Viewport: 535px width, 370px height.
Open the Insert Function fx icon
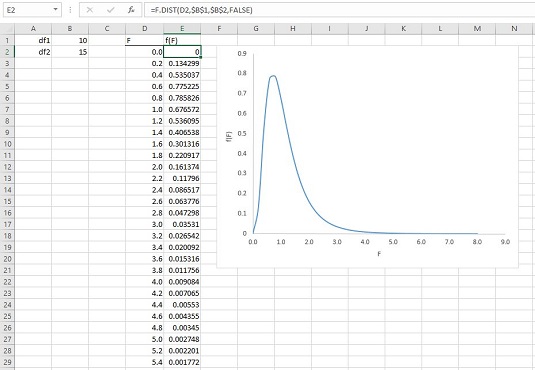click(x=131, y=10)
